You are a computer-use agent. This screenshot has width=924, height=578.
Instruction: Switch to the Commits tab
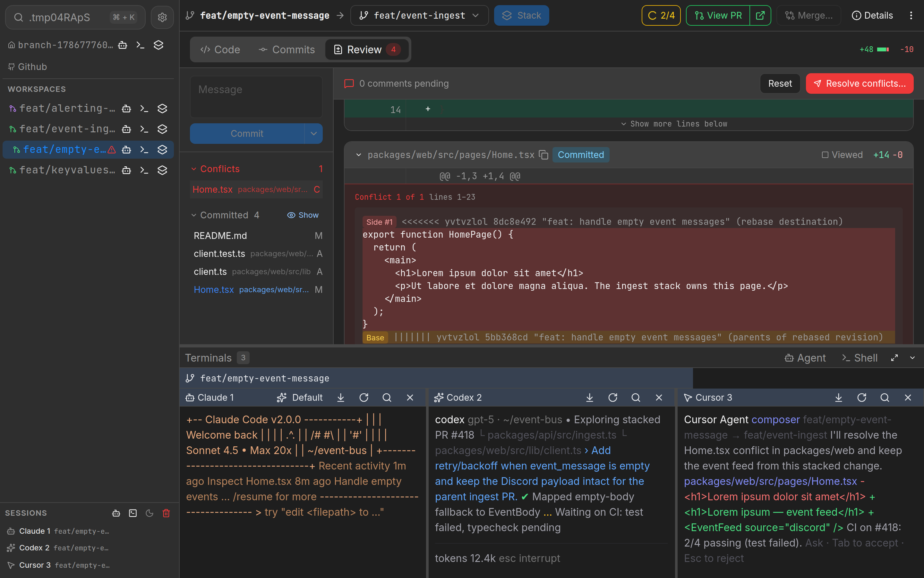287,49
